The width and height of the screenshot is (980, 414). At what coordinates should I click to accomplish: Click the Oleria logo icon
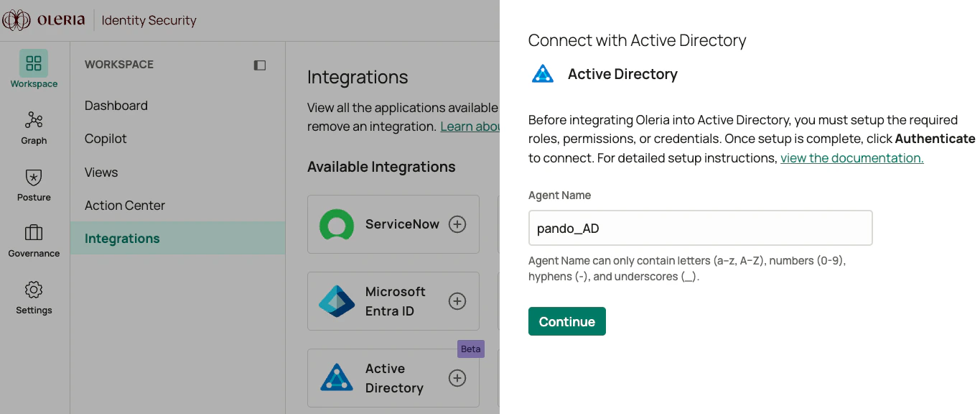[17, 20]
